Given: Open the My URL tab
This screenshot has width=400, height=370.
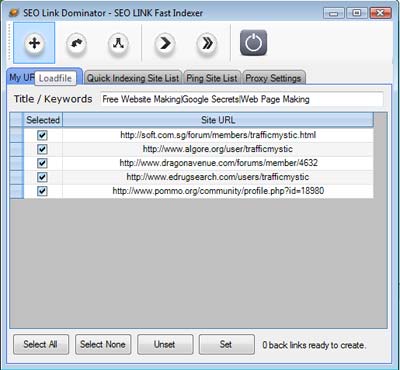Looking at the screenshot, I should (22, 77).
